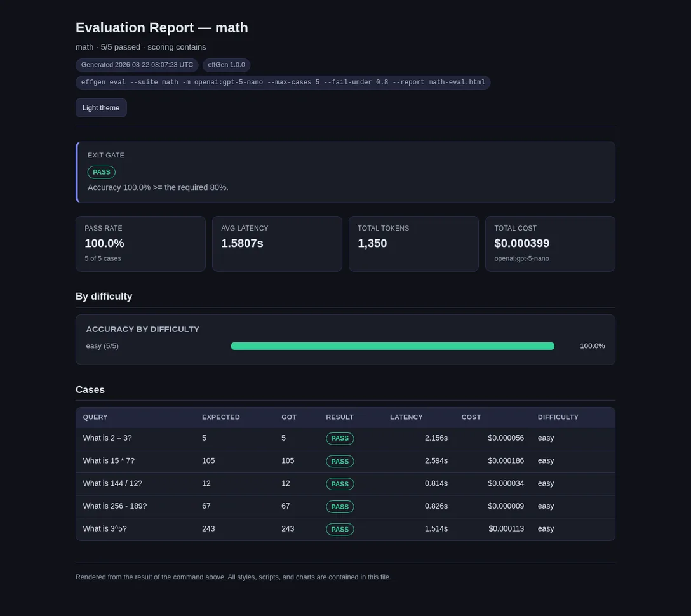Image resolution: width=691 pixels, height=616 pixels.
Task: Click the 100.0% value beside accuracy bar
Action: pyautogui.click(x=593, y=346)
